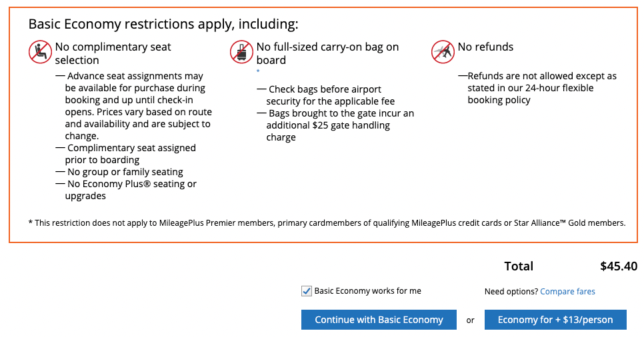Click the No Economy Plus seating bullet

point(131,190)
